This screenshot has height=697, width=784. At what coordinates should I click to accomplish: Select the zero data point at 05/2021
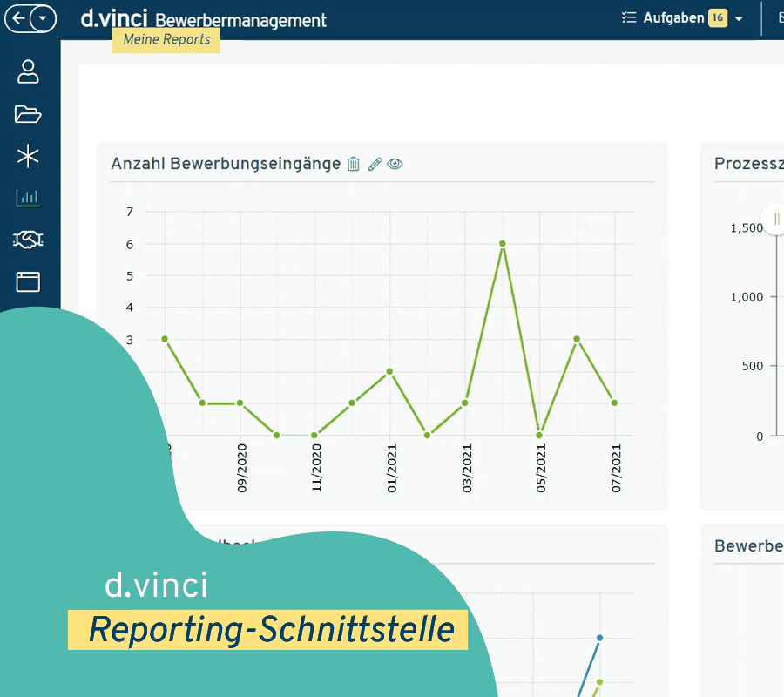tap(539, 435)
